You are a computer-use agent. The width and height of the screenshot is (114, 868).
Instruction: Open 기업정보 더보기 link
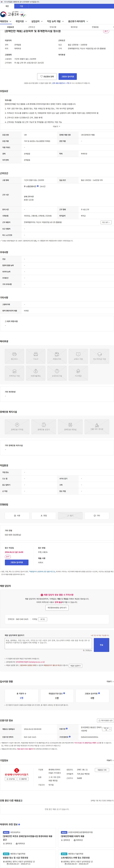pyautogui.click(x=110, y=760)
